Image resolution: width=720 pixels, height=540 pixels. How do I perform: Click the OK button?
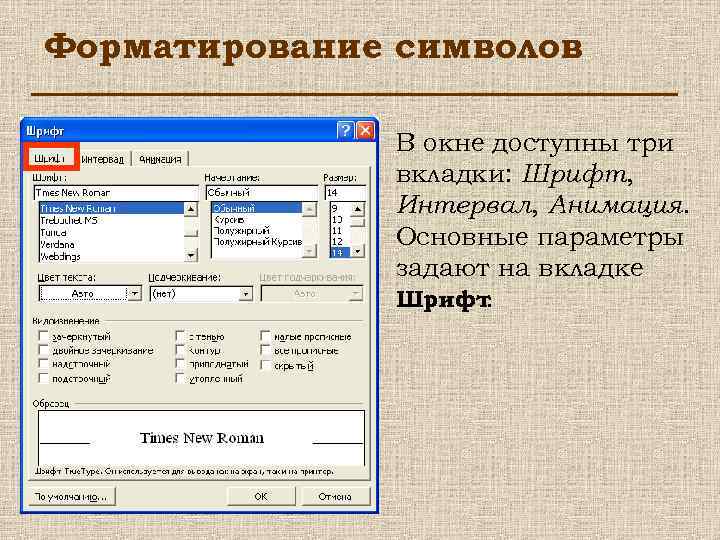(260, 496)
